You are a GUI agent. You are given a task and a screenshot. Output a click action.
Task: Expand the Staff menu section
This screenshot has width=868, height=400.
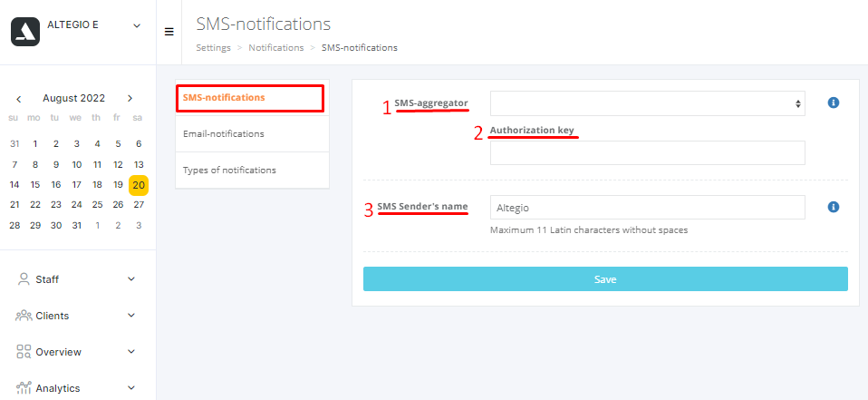(x=131, y=279)
